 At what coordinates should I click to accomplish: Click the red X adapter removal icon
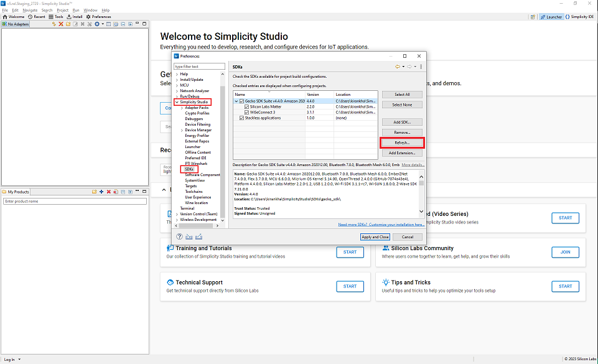click(61, 24)
